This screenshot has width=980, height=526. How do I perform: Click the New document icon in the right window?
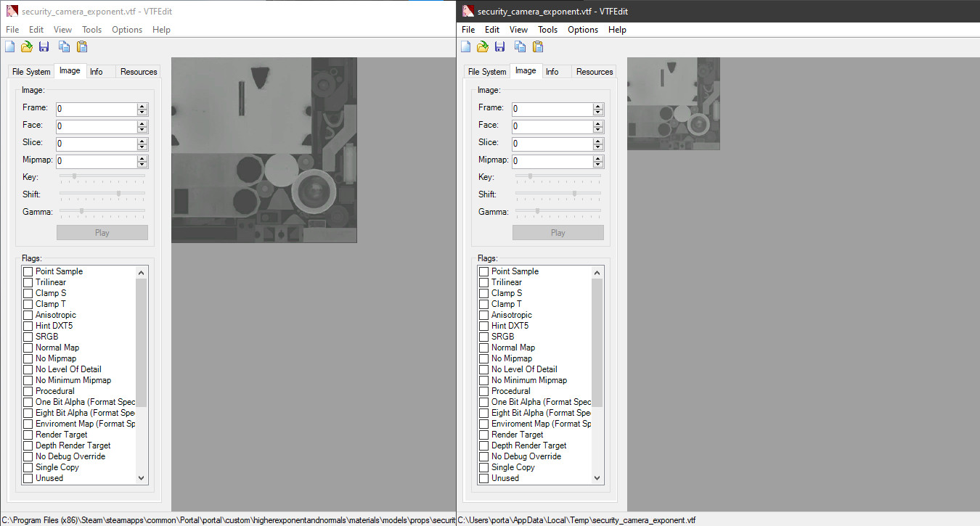pyautogui.click(x=465, y=47)
